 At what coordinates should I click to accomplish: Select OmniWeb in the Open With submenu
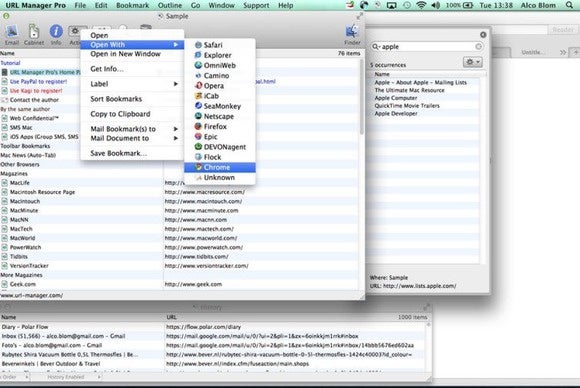[x=220, y=65]
